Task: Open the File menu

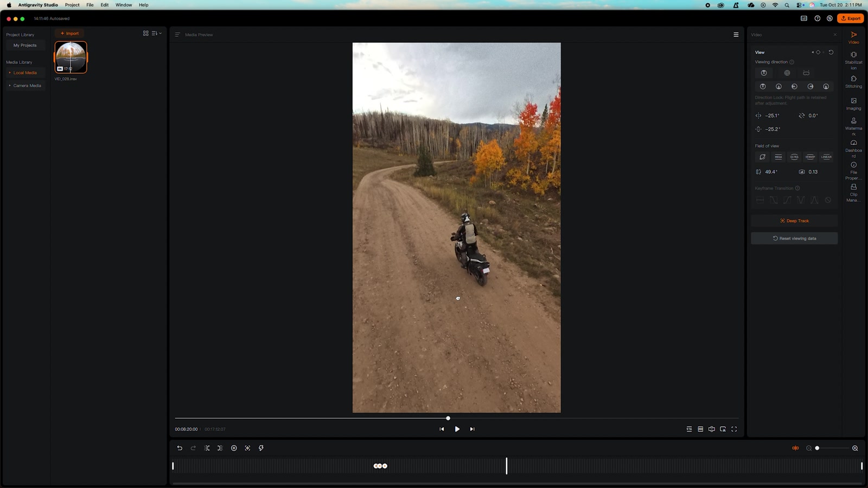Action: coord(90,5)
